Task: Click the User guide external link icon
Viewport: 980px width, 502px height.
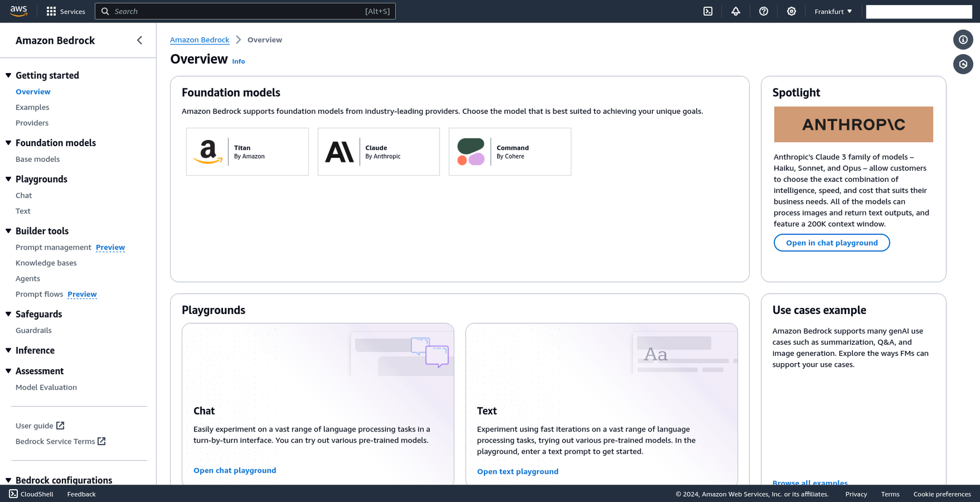Action: click(60, 425)
